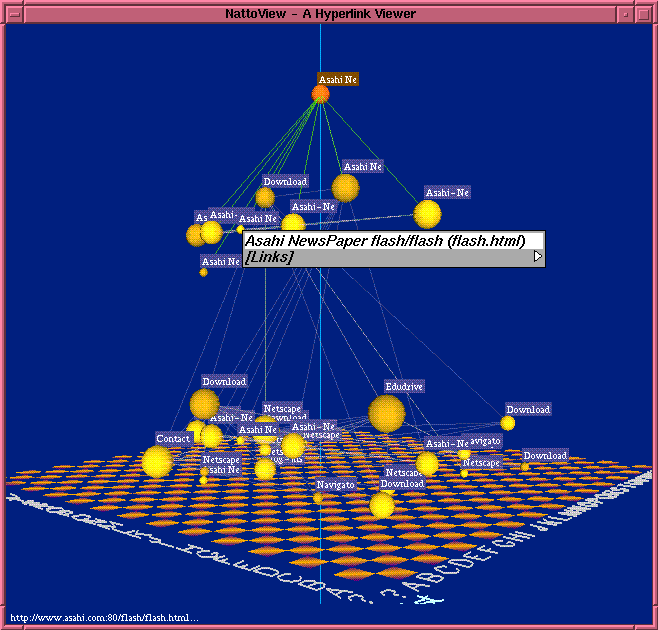Select the large middle-layer sphere beside the 'Asahi Ne' label

click(x=345, y=188)
